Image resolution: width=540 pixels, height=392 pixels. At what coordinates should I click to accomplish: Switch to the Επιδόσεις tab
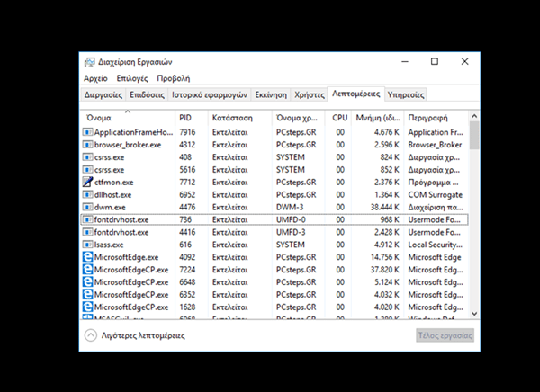147,94
